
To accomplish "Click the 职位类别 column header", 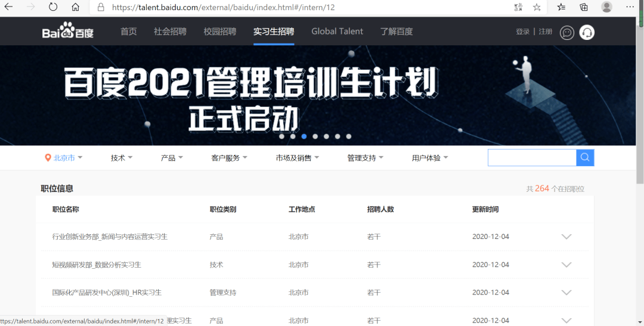I will [223, 209].
